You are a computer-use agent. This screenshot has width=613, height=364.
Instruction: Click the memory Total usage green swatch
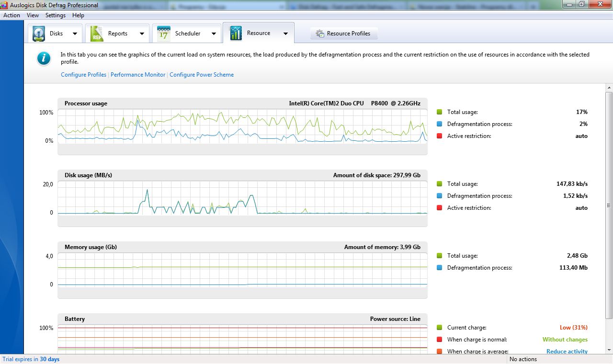pos(439,256)
